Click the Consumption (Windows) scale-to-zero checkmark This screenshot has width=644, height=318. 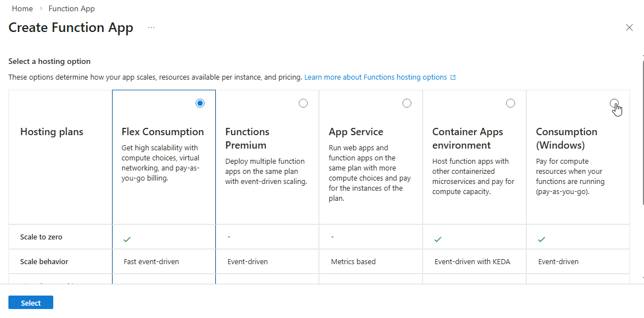[x=541, y=239]
